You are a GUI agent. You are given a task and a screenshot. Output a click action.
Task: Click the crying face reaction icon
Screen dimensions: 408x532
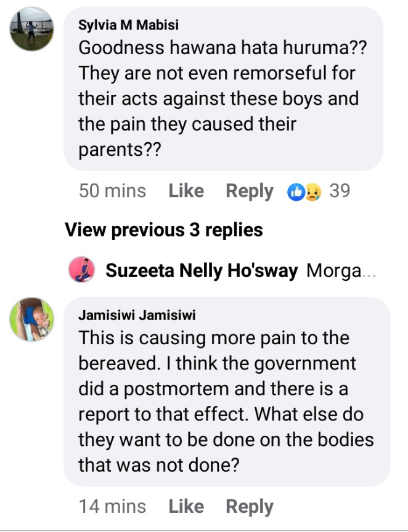[x=312, y=192]
